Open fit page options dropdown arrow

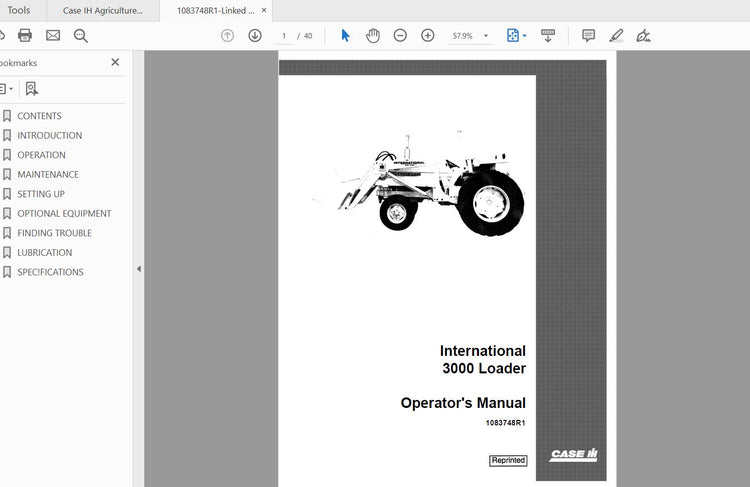(x=525, y=36)
